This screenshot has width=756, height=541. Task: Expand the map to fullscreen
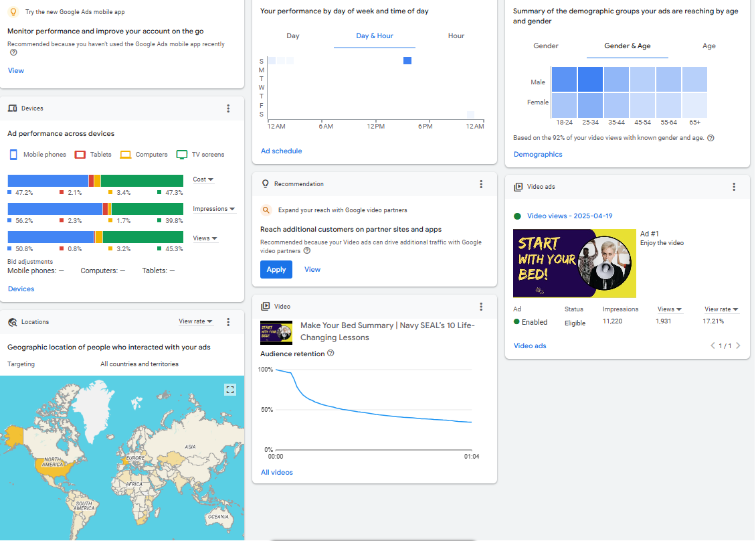[x=230, y=390]
